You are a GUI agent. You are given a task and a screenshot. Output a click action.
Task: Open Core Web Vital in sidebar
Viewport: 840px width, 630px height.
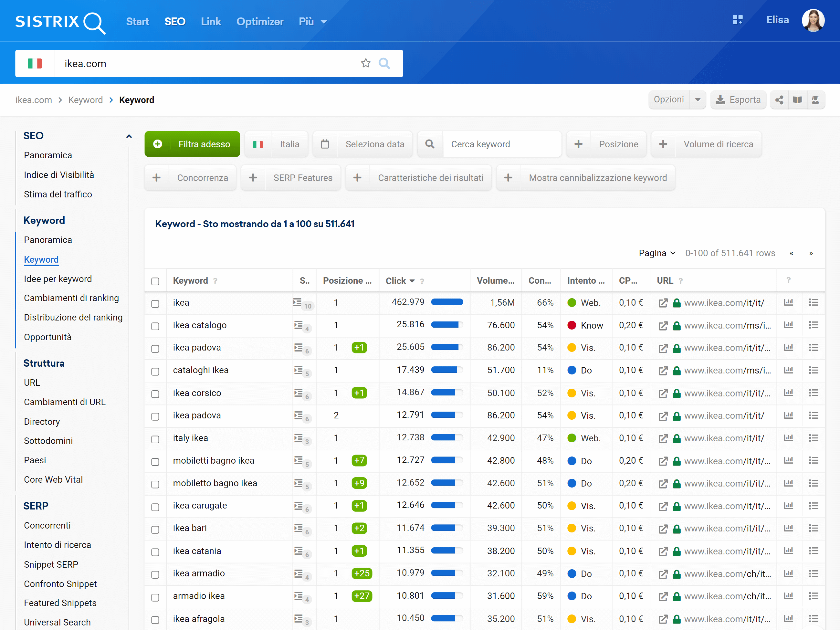(x=53, y=480)
